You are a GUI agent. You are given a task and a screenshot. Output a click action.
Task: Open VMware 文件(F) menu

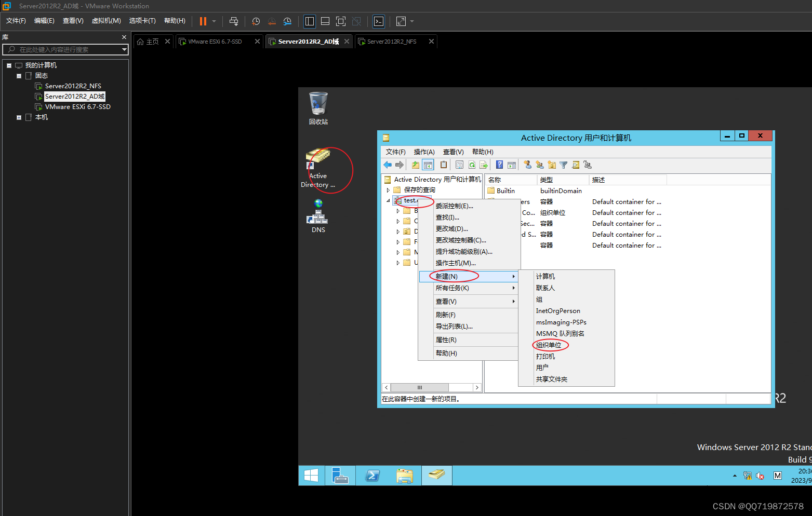coord(16,21)
